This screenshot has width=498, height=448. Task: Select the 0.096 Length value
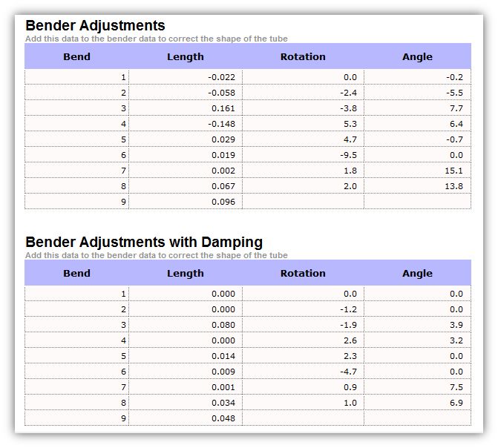[x=223, y=202]
